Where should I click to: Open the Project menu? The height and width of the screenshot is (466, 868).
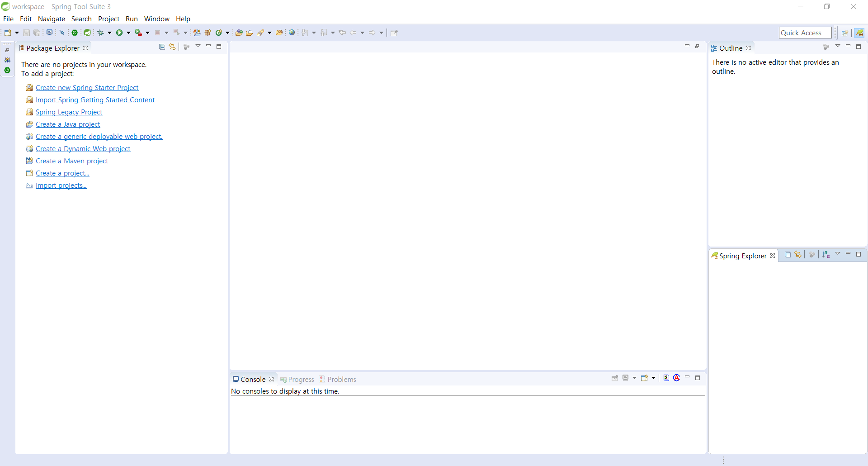point(108,19)
